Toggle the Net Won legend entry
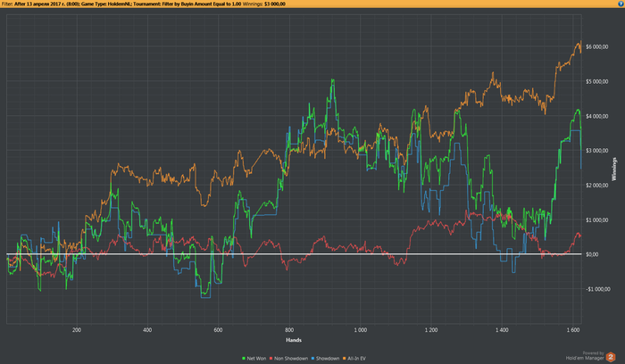 coord(254,359)
